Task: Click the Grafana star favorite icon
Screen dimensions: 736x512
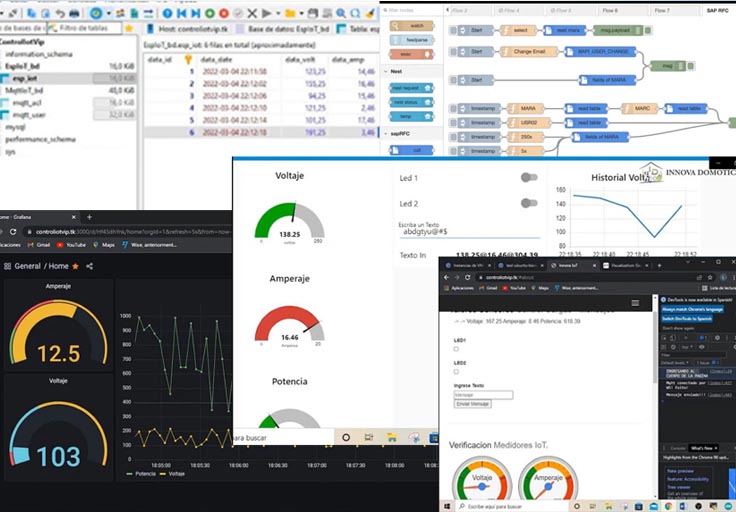Action: point(75,266)
